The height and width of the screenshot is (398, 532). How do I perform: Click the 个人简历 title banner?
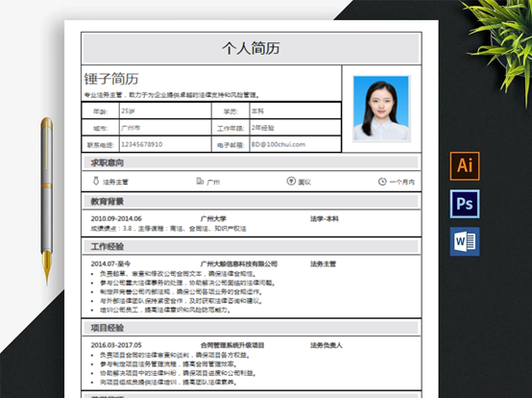tap(251, 48)
